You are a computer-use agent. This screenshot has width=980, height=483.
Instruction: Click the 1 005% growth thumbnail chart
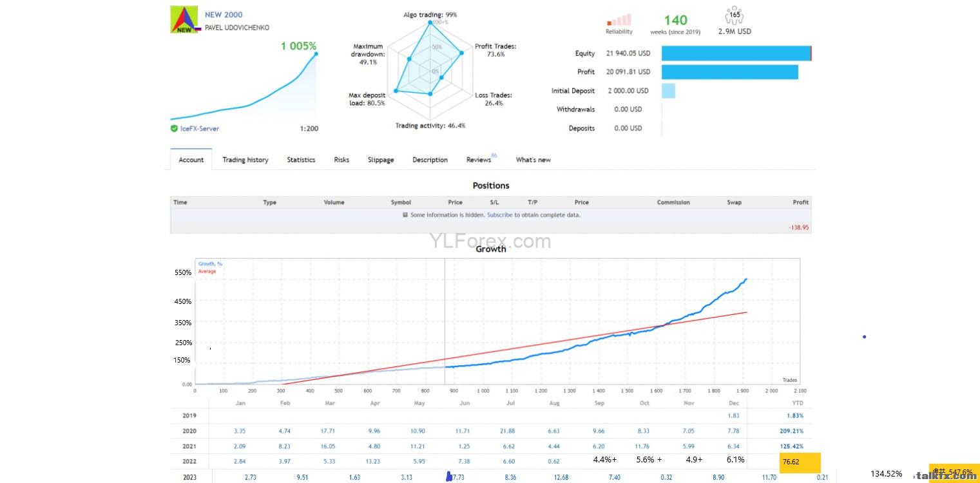tap(244, 86)
